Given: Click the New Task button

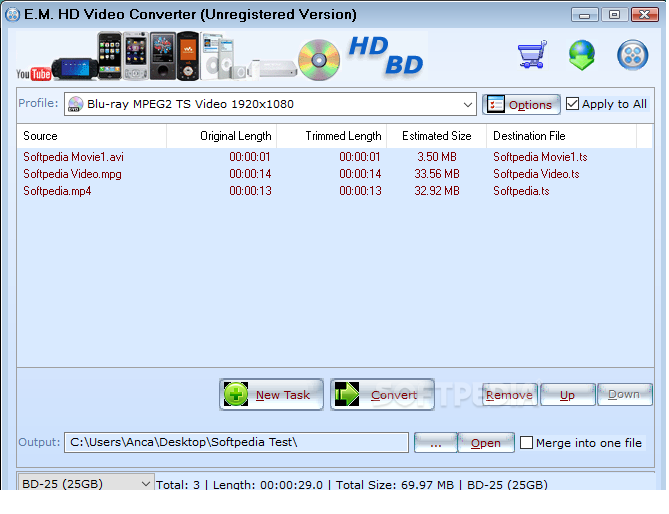Looking at the screenshot, I should tap(271, 395).
